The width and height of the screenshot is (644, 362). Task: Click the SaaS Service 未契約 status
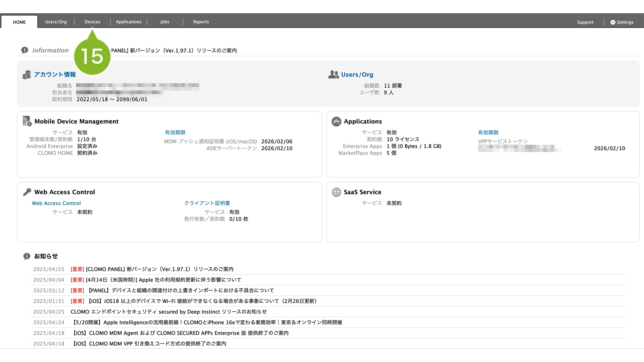tap(394, 203)
